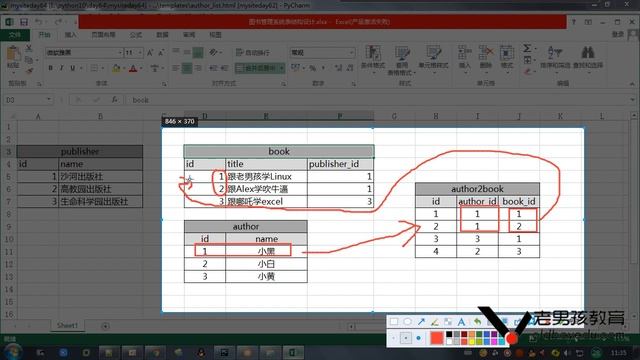The width and height of the screenshot is (640, 360).
Task: Collapse the ribbon with the arrow
Action: tap(632, 84)
